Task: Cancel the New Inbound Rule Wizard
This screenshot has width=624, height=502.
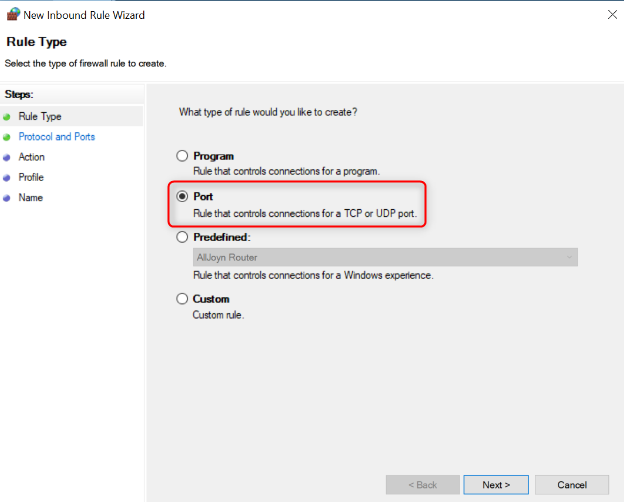Action: [572, 485]
